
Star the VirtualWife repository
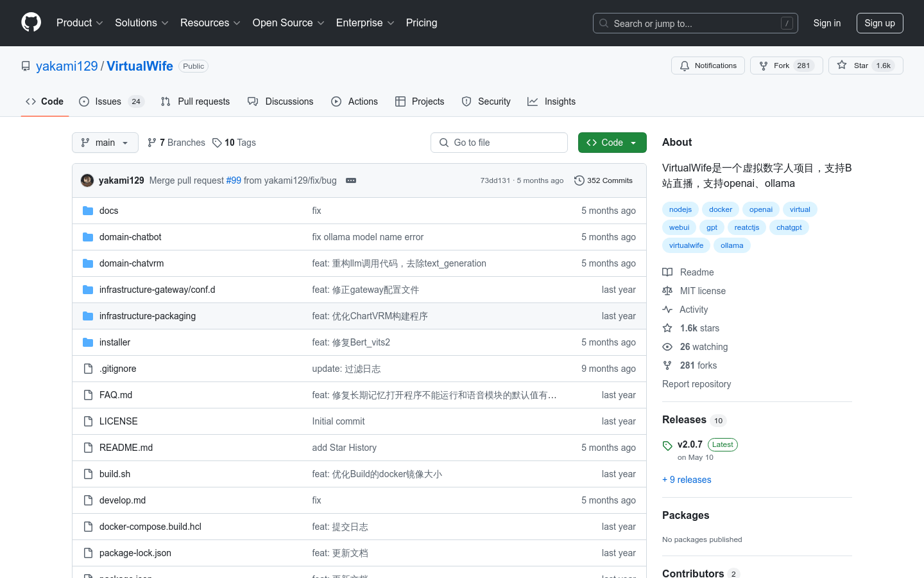click(865, 66)
